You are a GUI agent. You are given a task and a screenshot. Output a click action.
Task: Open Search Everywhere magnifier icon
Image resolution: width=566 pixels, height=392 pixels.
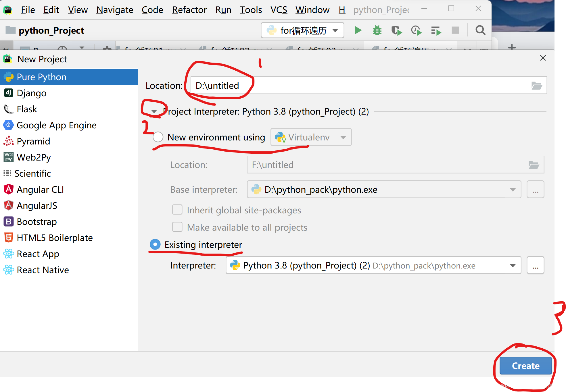tap(480, 30)
